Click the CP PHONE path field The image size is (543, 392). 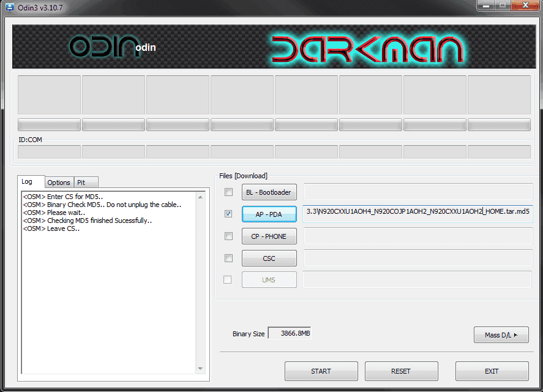coord(418,236)
